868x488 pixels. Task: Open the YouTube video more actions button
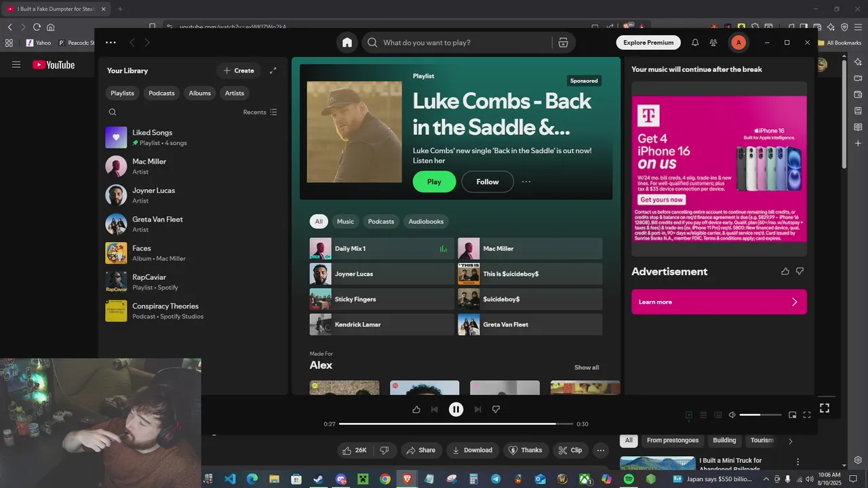tap(600, 450)
